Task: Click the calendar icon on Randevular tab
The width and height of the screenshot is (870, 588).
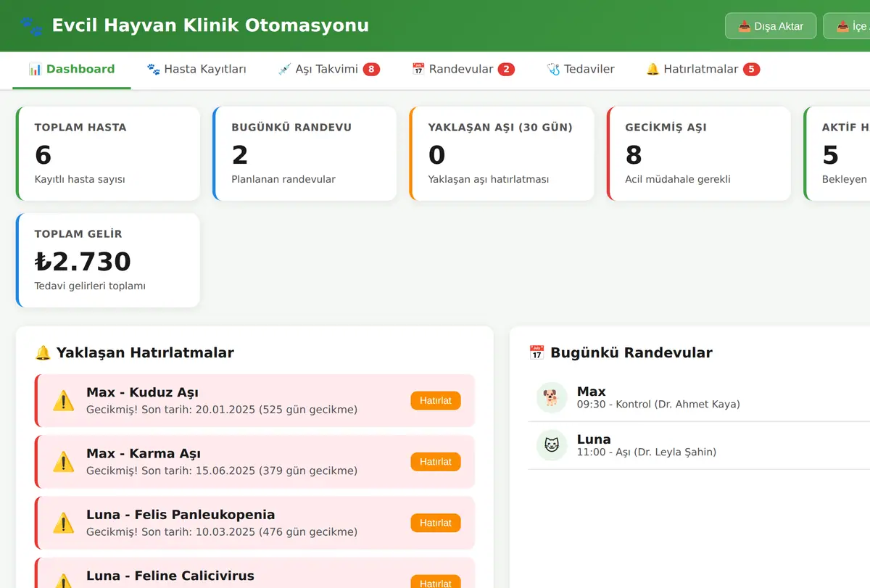Action: pos(418,70)
